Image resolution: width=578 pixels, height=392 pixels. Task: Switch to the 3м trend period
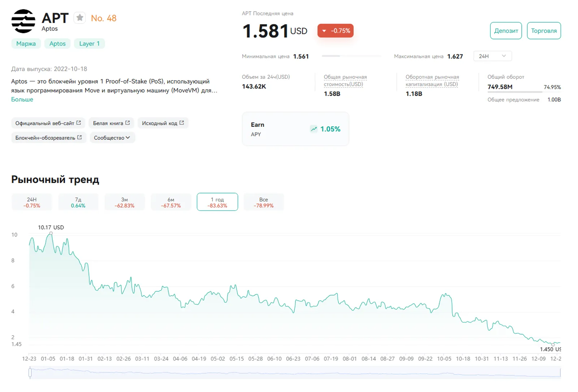[125, 202]
